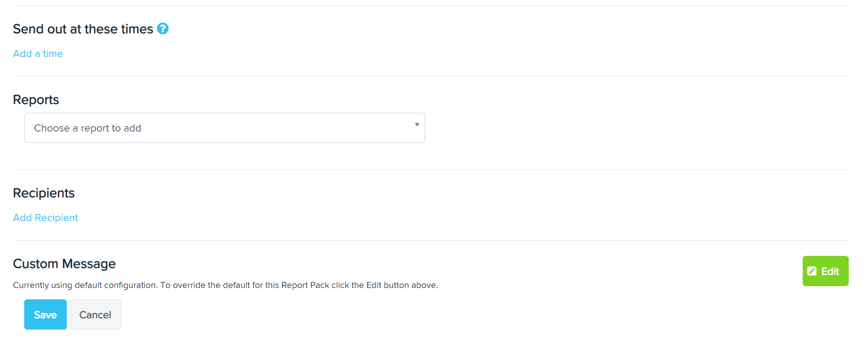Click the green Edit button label

tap(830, 271)
